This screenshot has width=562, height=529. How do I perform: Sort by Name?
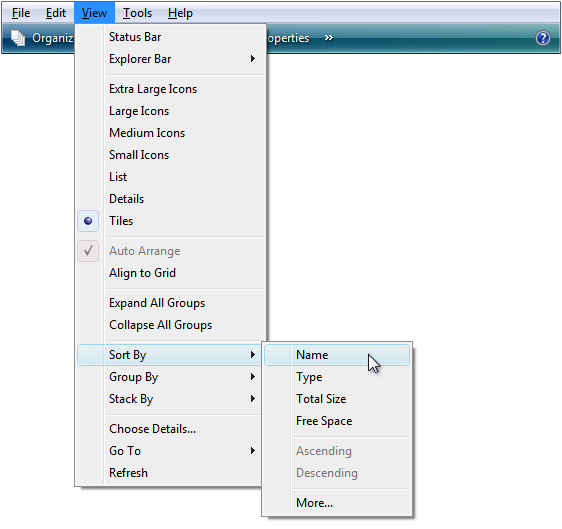[x=337, y=355]
